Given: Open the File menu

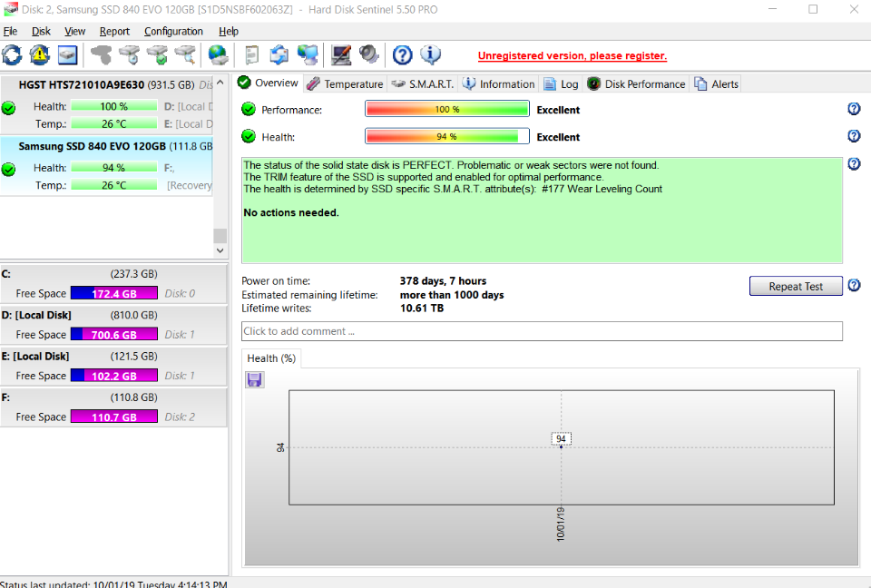Looking at the screenshot, I should 10,31.
